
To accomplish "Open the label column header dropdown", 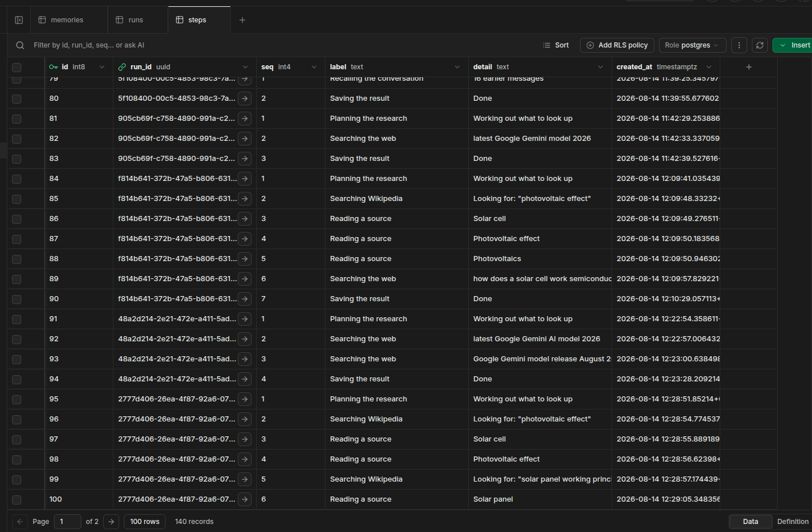I will (457, 67).
